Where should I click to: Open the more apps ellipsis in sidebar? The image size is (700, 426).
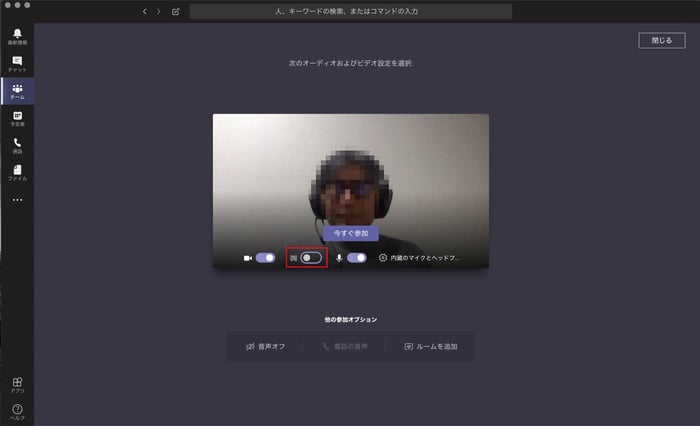click(x=17, y=200)
